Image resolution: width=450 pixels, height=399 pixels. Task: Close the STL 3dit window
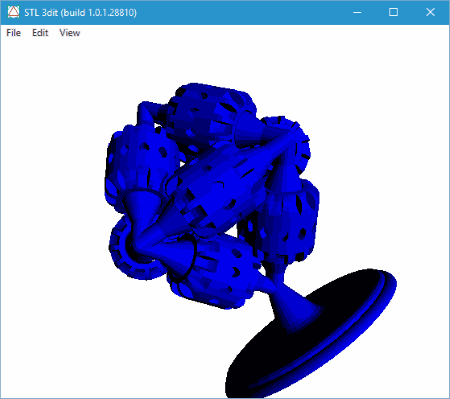click(430, 12)
